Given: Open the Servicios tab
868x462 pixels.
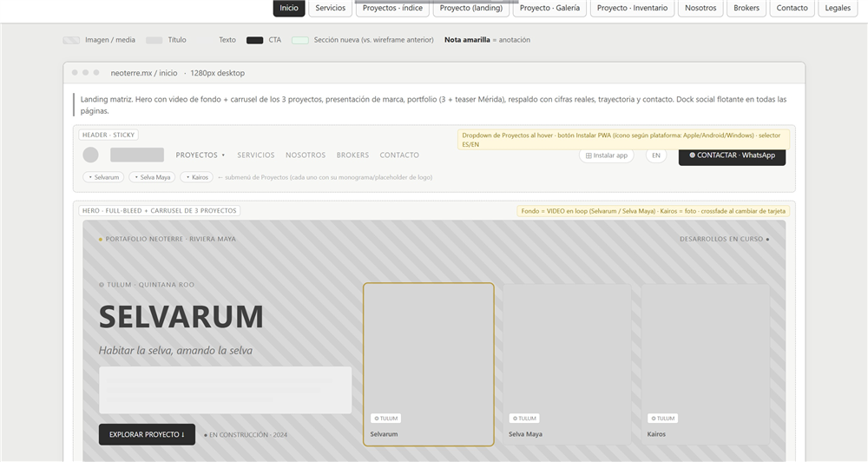Looking at the screenshot, I should click(x=331, y=9).
